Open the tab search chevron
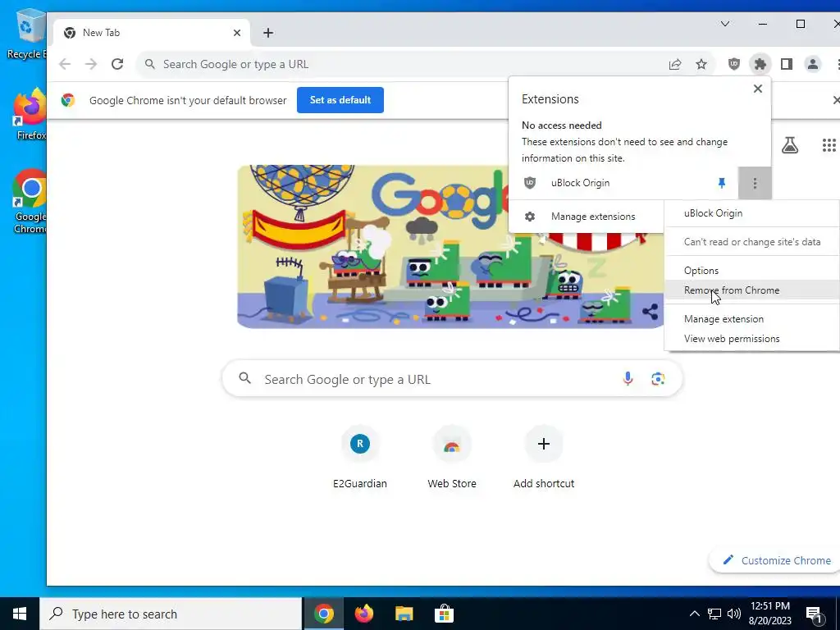 pyautogui.click(x=725, y=24)
